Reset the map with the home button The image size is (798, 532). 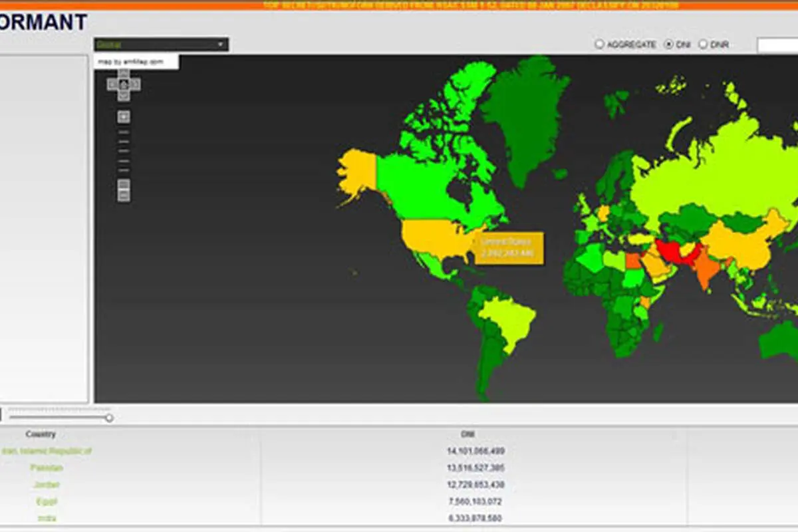tap(124, 84)
